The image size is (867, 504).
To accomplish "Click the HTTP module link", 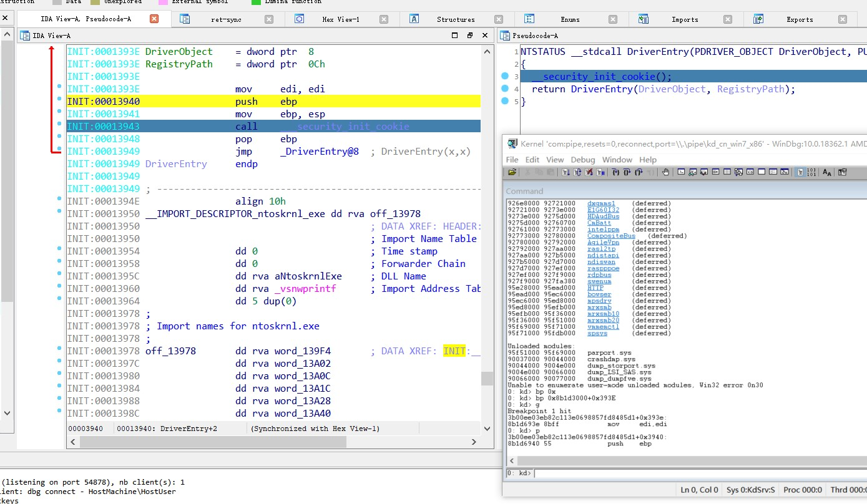I will (x=595, y=288).
